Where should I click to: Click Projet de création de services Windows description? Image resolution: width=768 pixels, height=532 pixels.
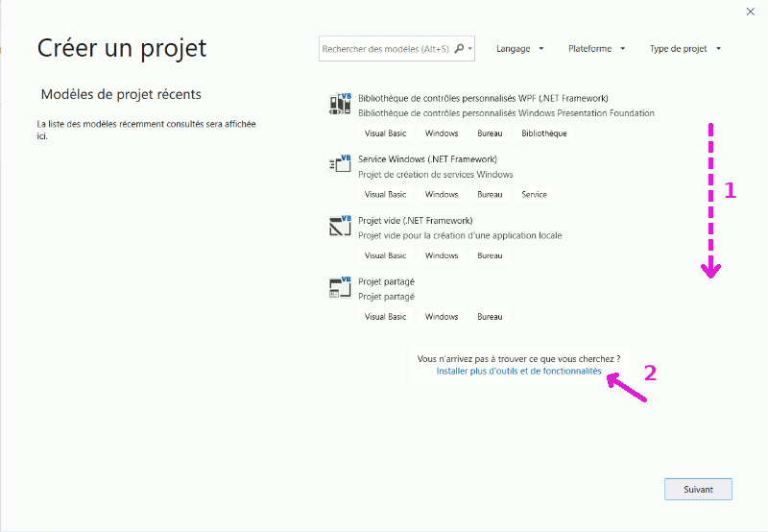436,175
